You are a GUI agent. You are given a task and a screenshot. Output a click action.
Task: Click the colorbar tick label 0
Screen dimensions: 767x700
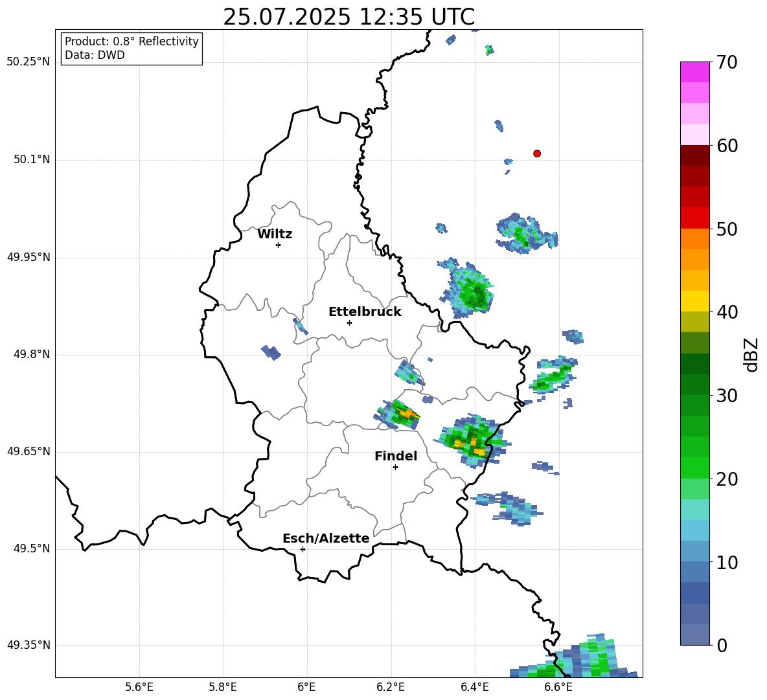pos(722,646)
